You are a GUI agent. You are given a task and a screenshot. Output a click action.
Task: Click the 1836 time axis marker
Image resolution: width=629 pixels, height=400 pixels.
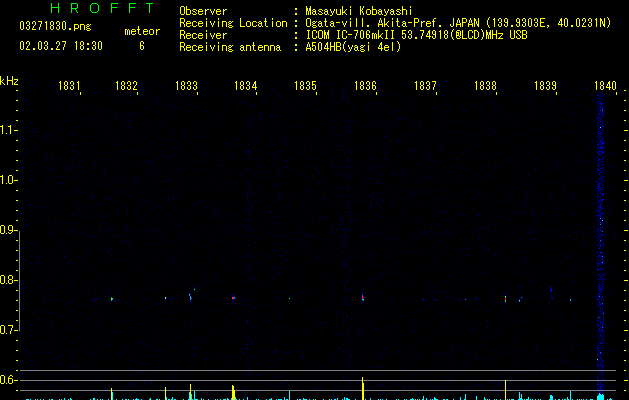(x=365, y=86)
